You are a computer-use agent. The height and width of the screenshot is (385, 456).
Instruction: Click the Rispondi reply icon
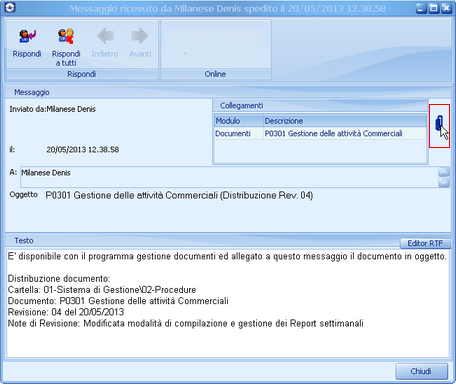27,36
